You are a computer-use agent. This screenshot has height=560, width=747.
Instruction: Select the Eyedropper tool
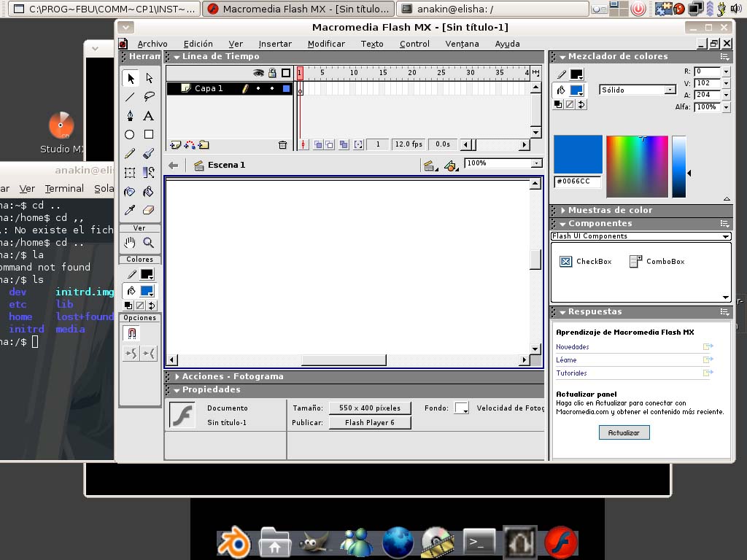tap(130, 210)
